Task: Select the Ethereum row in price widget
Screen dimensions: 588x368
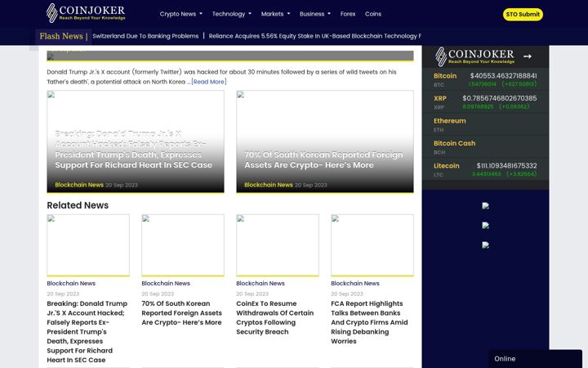Action: coord(485,124)
